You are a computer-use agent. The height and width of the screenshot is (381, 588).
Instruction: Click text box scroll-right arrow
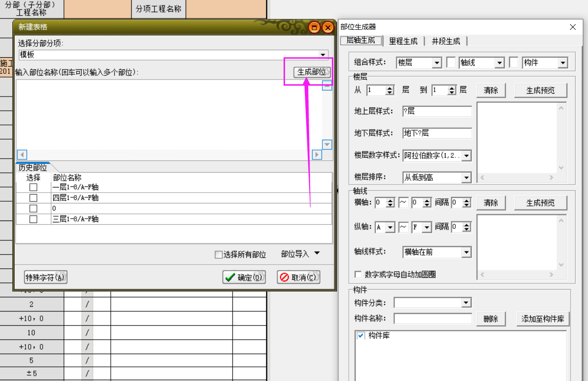pyautogui.click(x=317, y=155)
